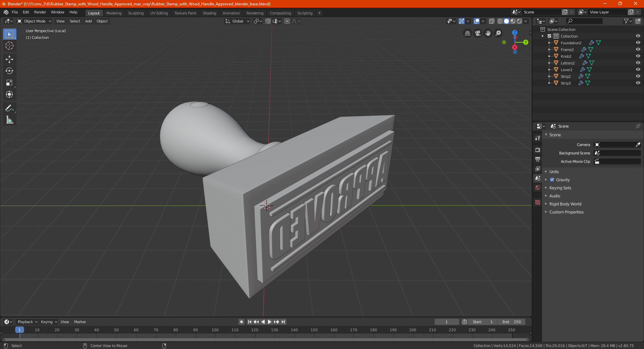Open the Keying dropdown
Screen dimensions: 644x349
point(49,322)
